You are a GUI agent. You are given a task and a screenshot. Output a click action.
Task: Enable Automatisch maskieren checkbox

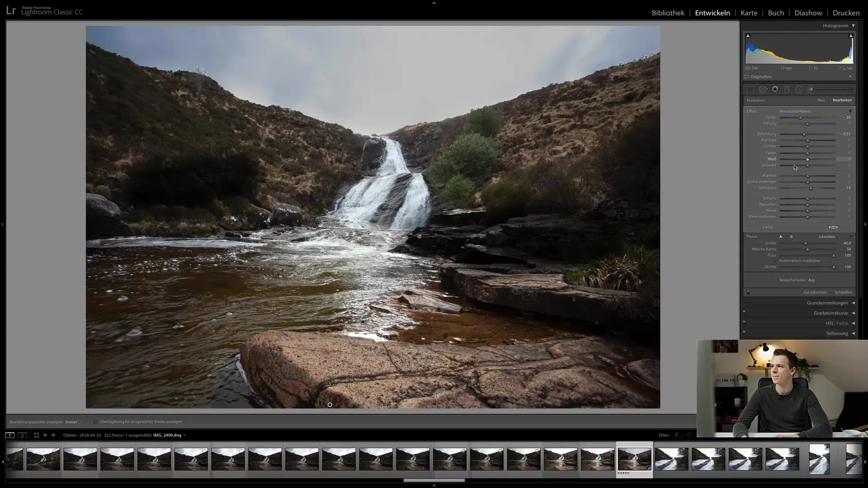point(775,261)
